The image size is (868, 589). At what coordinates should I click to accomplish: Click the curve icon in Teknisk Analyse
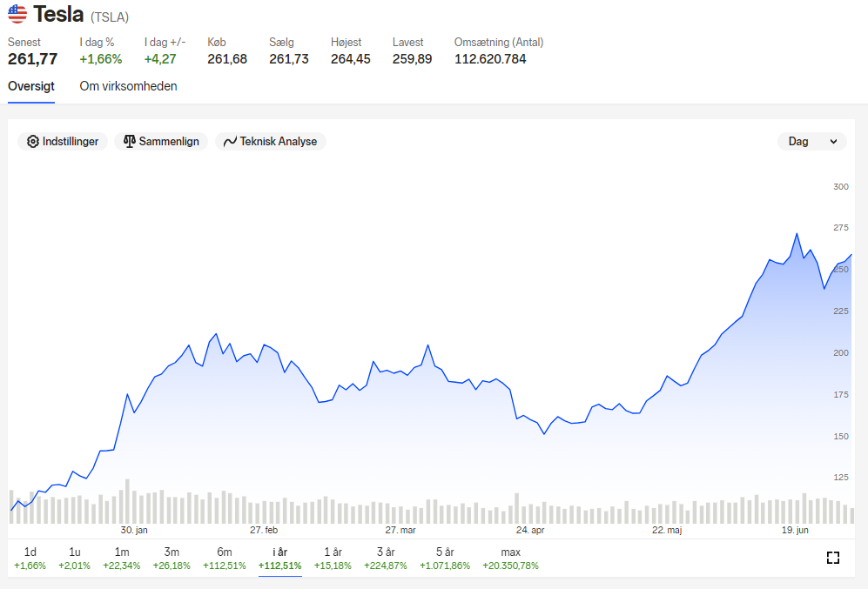230,142
